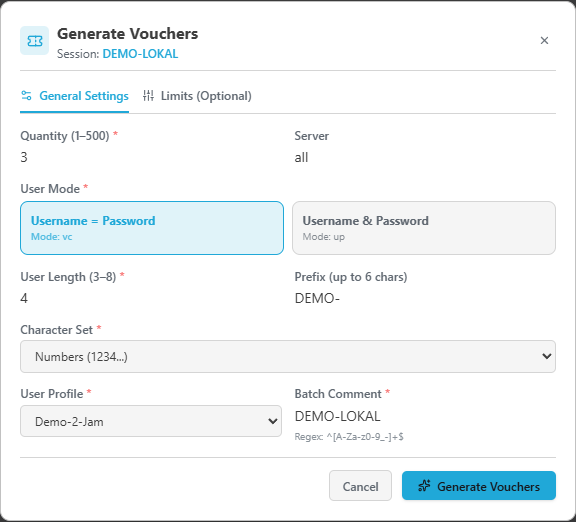Viewport: 576px width, 522px height.
Task: Select Username = Password mode
Action: (x=152, y=228)
